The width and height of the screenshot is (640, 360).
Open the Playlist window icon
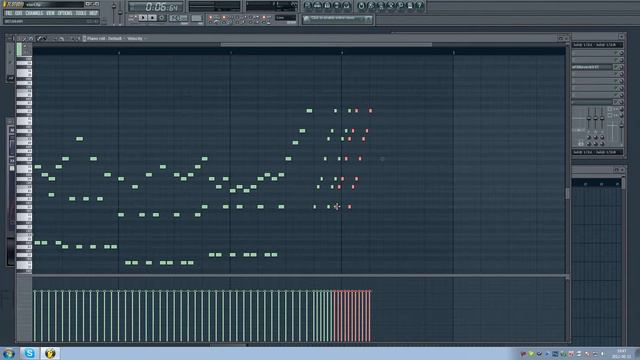308,5
